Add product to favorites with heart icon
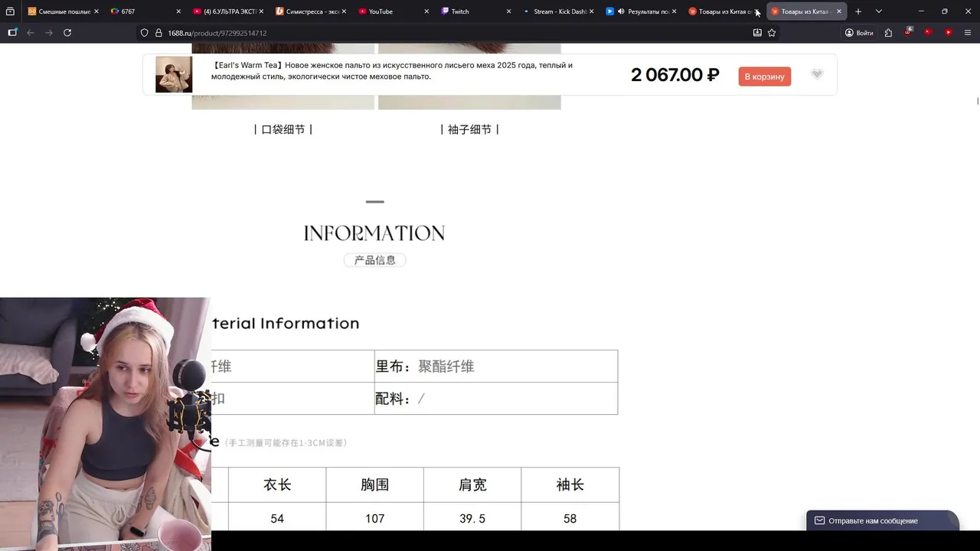Screen dimensions: 980x551 (x=817, y=74)
